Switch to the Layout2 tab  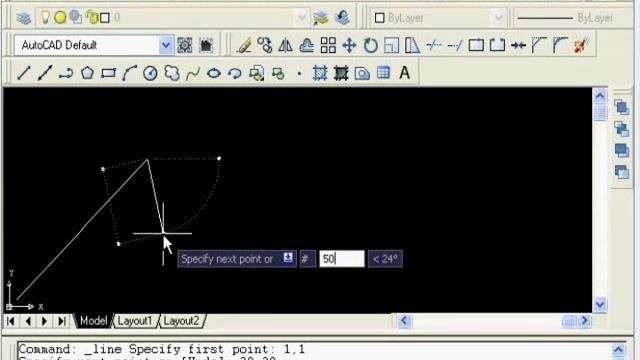coord(181,321)
